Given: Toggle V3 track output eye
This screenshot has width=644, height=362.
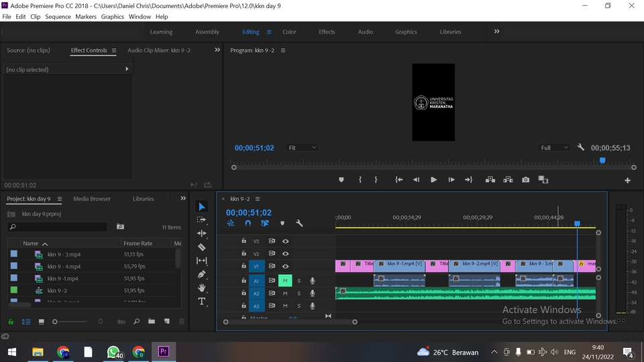Looking at the screenshot, I should (286, 241).
